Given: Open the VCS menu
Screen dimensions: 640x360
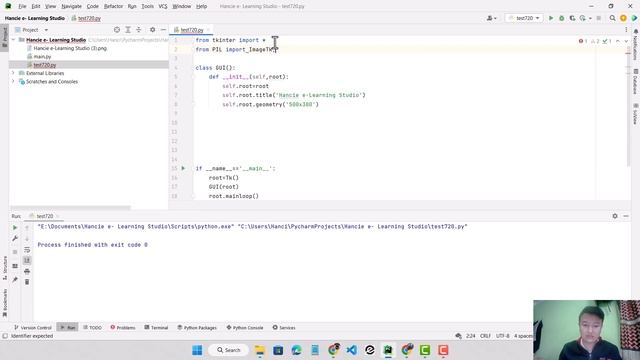Looking at the screenshot, I should pyautogui.click(x=162, y=6).
